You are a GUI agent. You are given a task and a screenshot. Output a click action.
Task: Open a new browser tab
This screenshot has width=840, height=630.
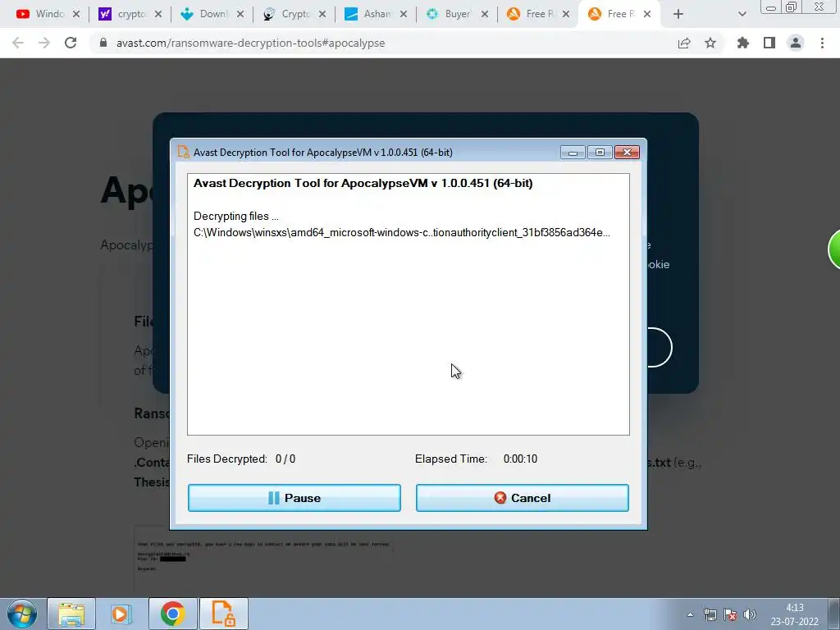tap(678, 15)
